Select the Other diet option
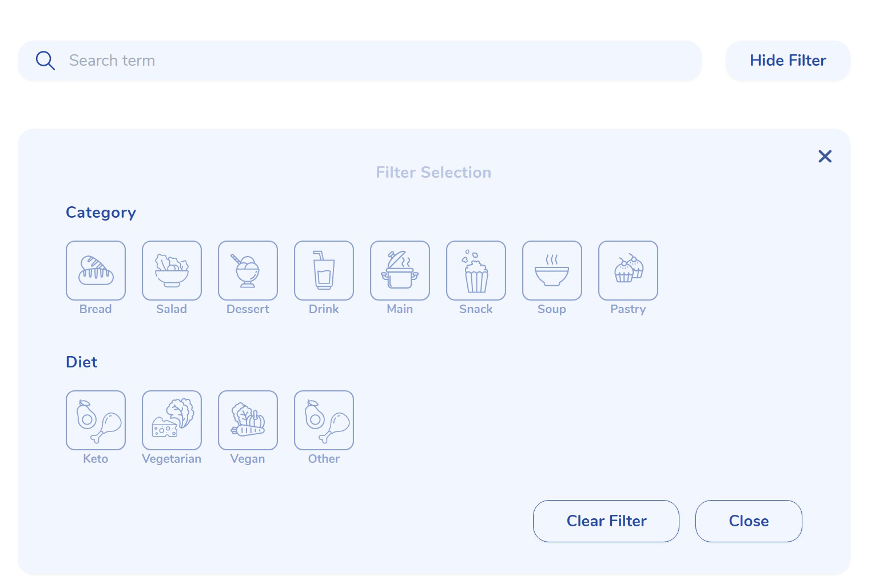 (324, 420)
